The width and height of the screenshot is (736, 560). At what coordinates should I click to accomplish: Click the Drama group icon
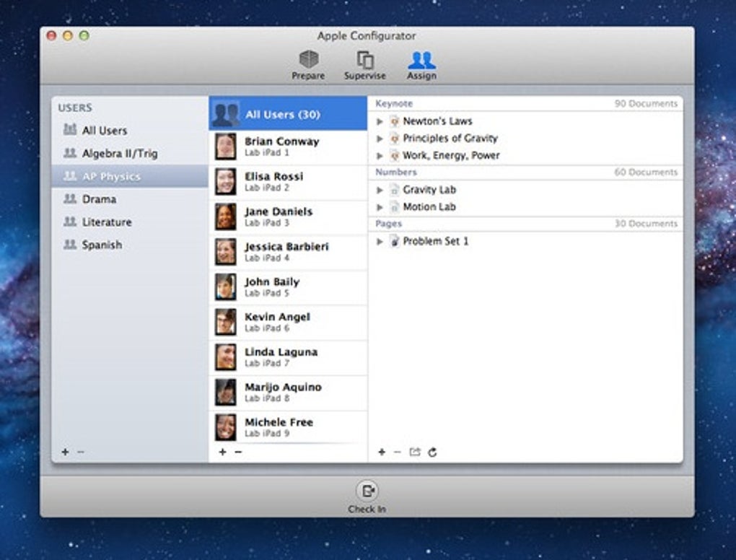(x=70, y=198)
